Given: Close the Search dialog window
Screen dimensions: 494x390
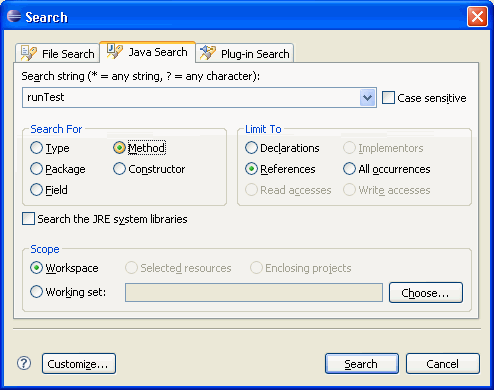Looking at the screenshot, I should click(477, 17).
